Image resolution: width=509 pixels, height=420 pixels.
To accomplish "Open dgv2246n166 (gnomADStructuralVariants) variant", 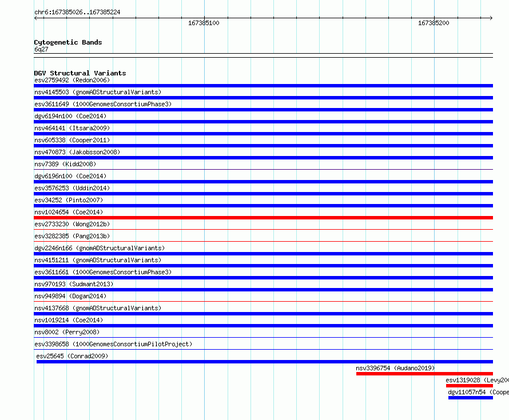I will 100,248.
